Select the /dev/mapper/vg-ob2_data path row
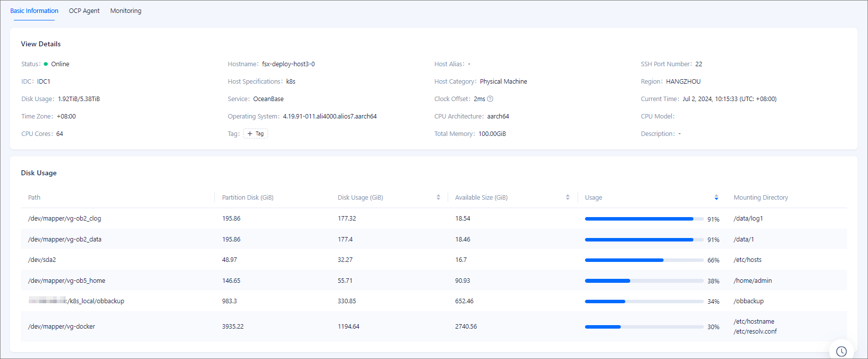This screenshot has width=868, height=359. coord(65,239)
